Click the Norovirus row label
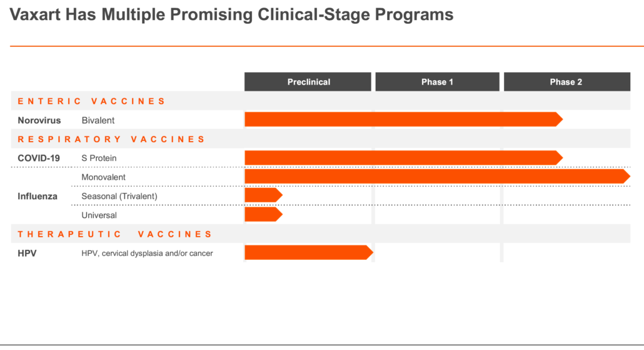 [39, 120]
